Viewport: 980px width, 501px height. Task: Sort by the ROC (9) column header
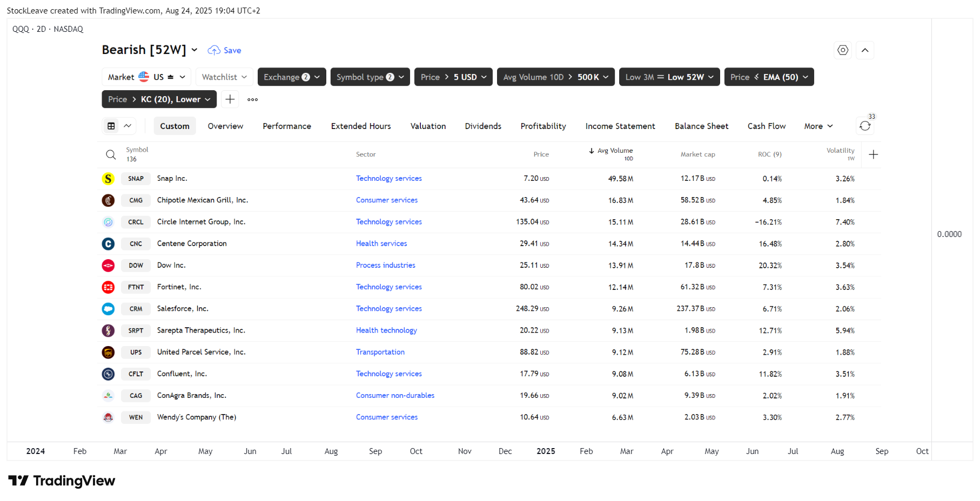coord(769,154)
